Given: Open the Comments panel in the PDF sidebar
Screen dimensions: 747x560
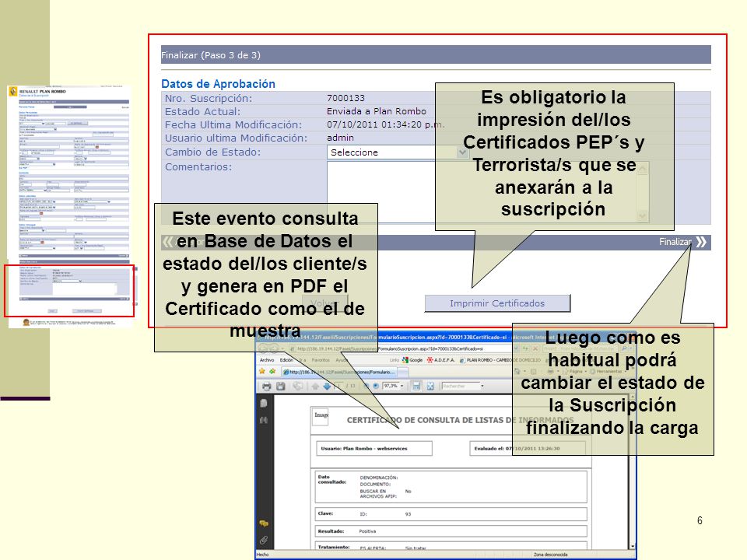Looking at the screenshot, I should click(x=264, y=523).
